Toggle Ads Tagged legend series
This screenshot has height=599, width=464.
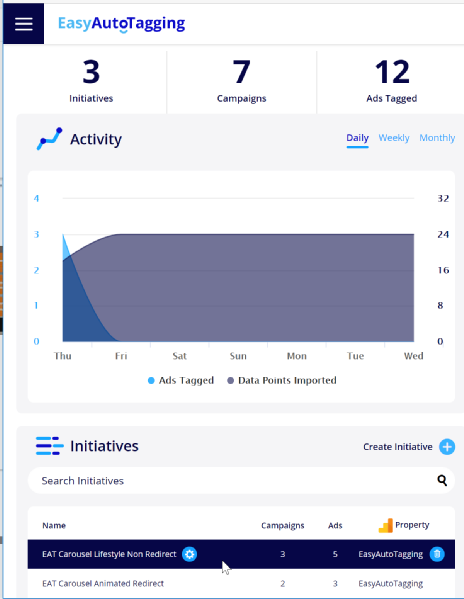pos(181,380)
